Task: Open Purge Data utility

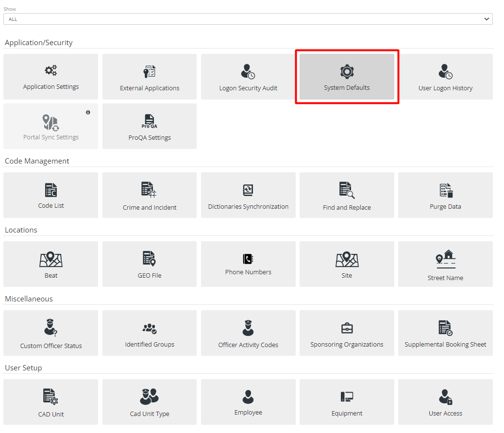Action: pyautogui.click(x=445, y=195)
